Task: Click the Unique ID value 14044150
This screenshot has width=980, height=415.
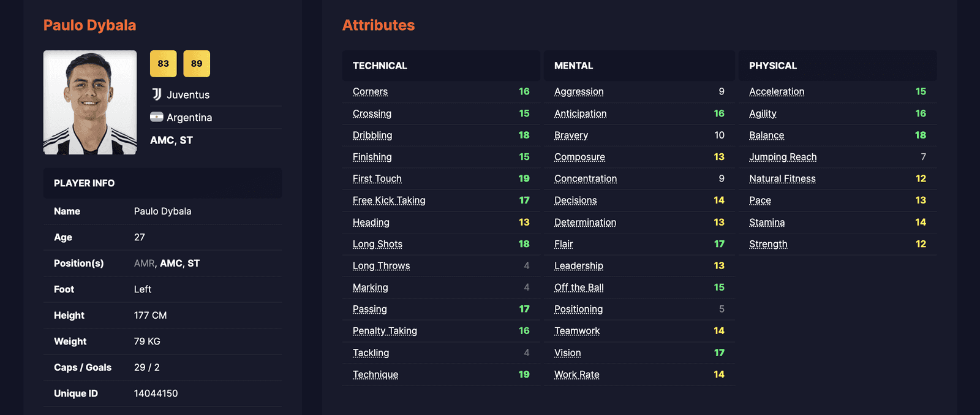Action: click(156, 394)
